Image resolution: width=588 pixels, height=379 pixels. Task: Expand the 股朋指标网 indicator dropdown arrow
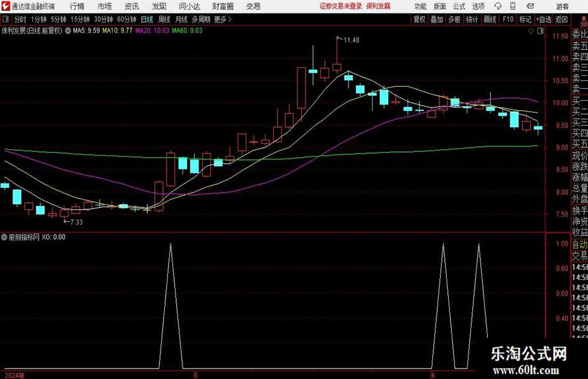coord(4,237)
